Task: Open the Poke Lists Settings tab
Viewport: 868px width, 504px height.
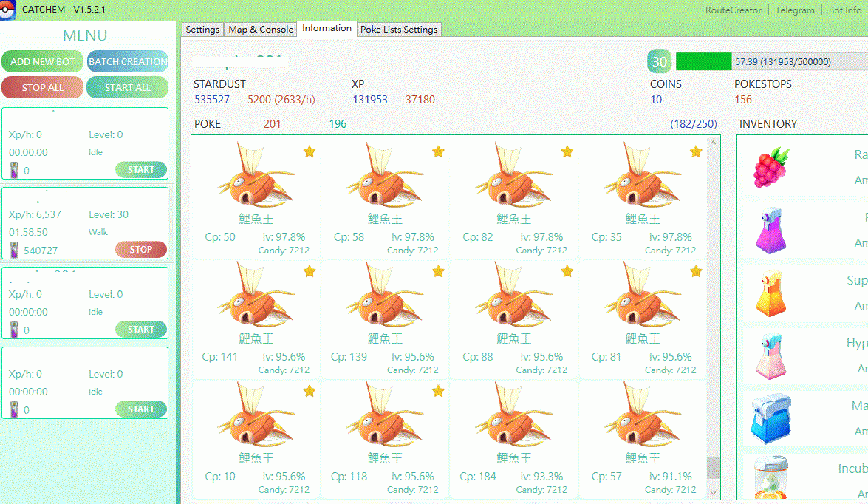Action: [x=399, y=30]
